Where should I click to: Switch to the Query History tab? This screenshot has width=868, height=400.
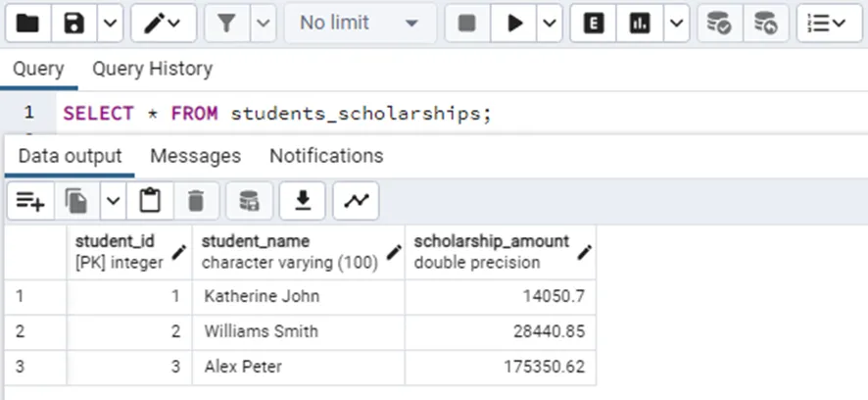tap(152, 70)
